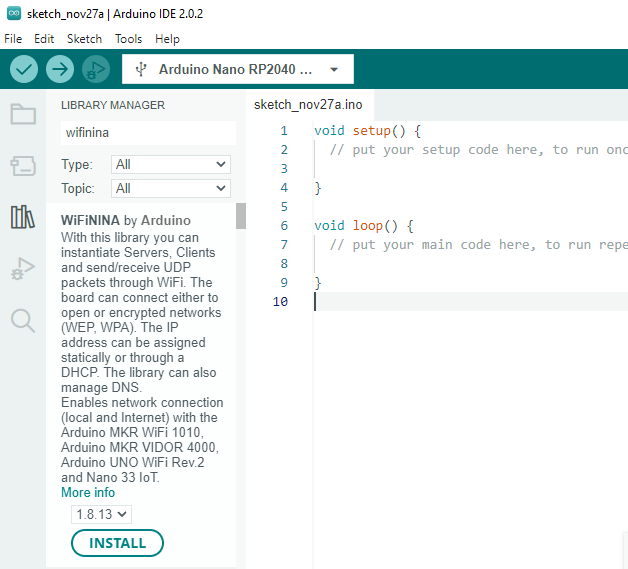
Task: Follow the More info link
Action: pyautogui.click(x=88, y=493)
